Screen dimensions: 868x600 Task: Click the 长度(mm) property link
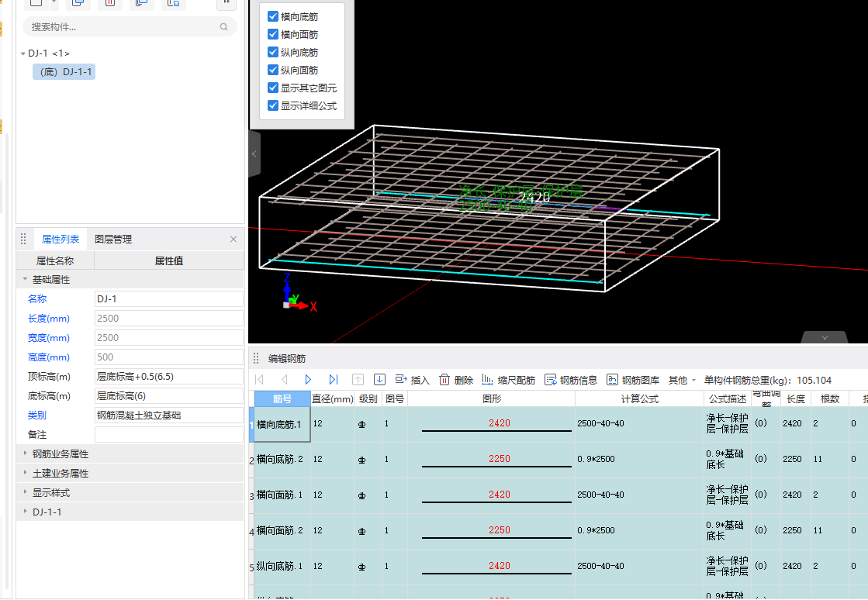coord(49,319)
